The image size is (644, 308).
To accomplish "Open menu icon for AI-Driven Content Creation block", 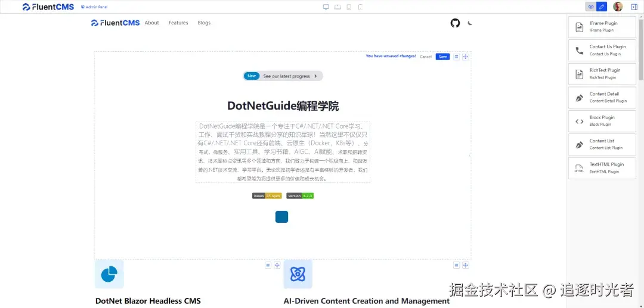I will click(x=456, y=265).
